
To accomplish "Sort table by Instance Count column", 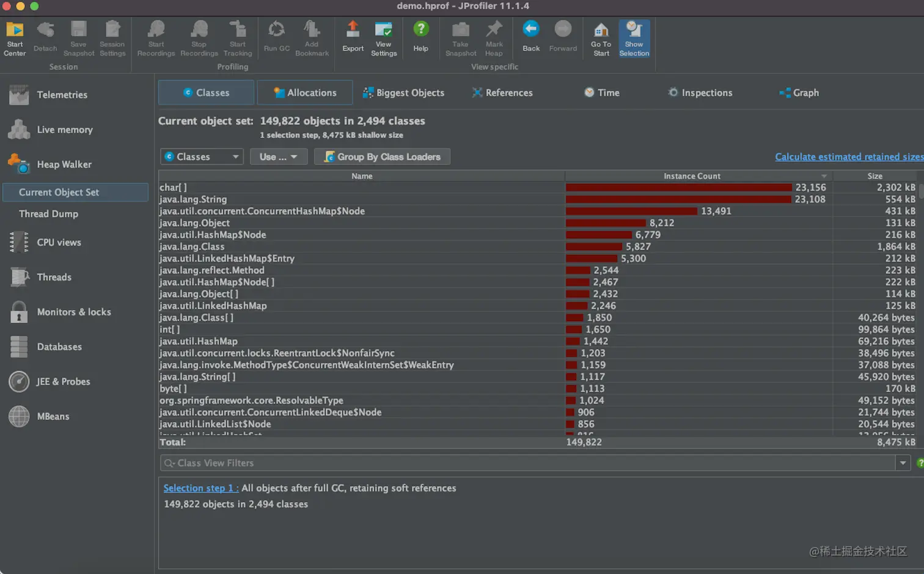I will pyautogui.click(x=698, y=176).
